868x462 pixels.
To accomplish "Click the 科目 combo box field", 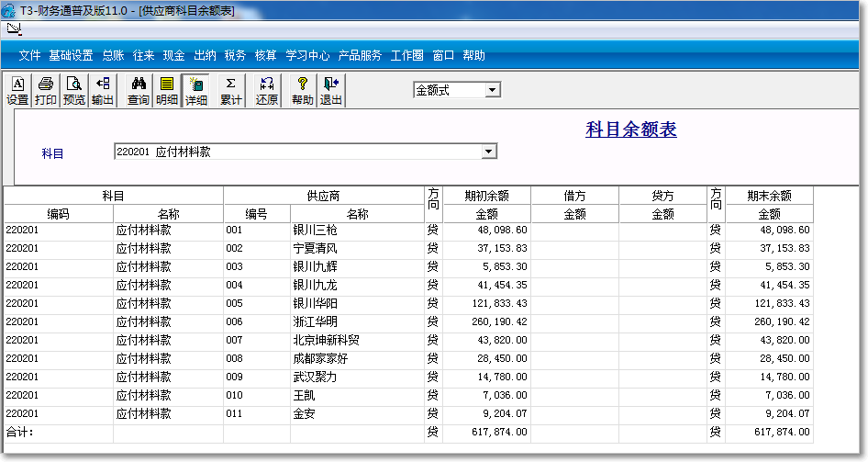I will tap(305, 152).
